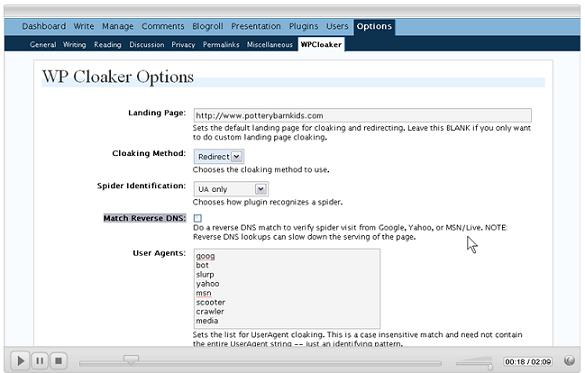Open the Cloaking Method dropdown
Viewport: 585px width, 373px height.
[219, 157]
